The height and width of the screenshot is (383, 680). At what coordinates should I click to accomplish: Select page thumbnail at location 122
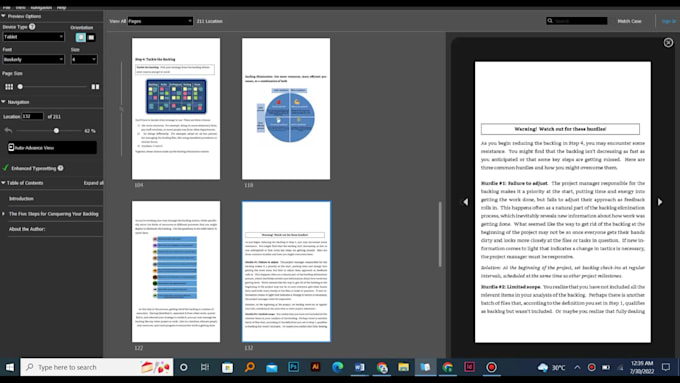tap(176, 272)
